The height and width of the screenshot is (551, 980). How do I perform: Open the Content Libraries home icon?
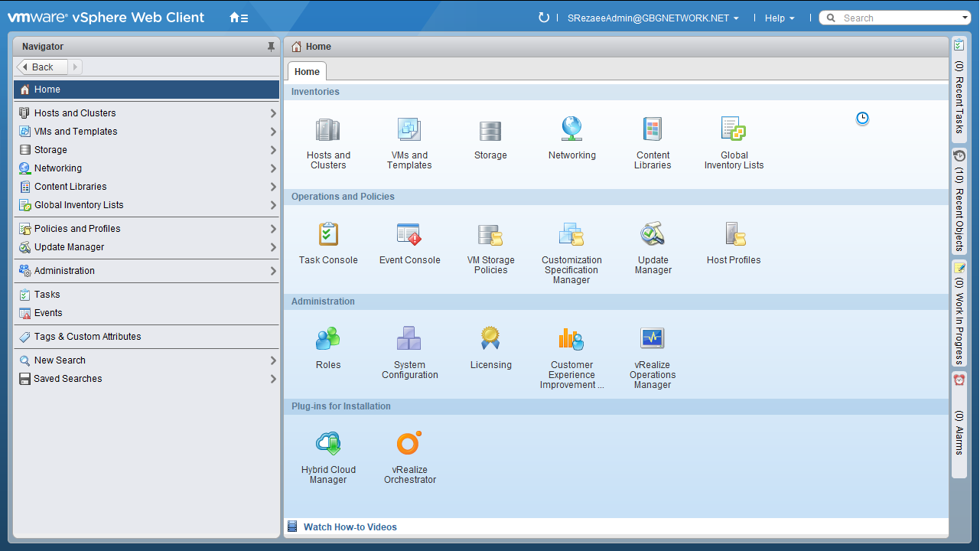[653, 131]
